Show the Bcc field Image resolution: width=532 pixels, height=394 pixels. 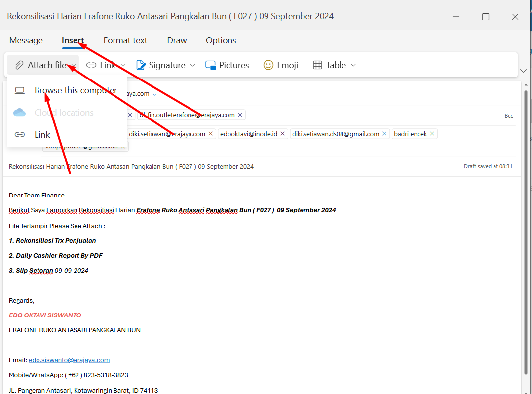click(x=508, y=116)
